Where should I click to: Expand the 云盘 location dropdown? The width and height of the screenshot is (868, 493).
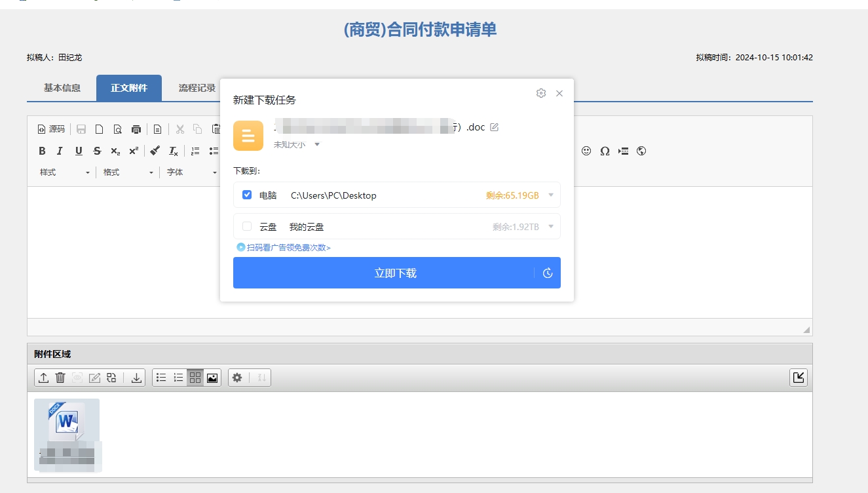[551, 227]
